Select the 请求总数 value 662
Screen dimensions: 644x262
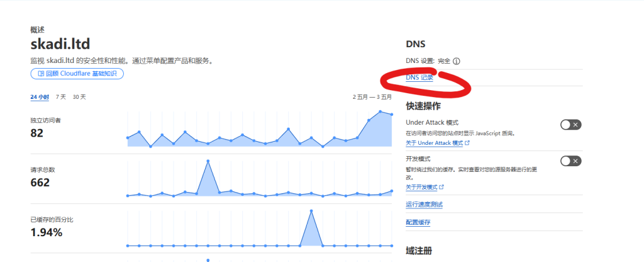[40, 183]
